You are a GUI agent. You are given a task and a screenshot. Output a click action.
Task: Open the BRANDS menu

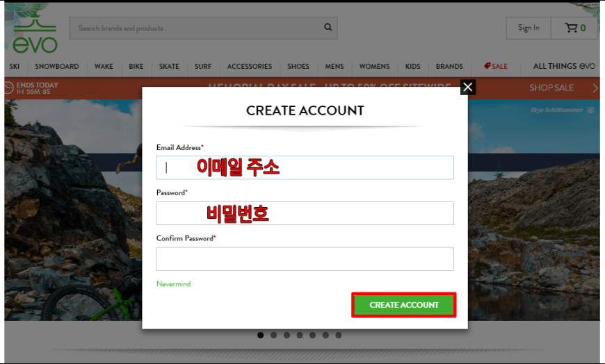click(x=449, y=66)
